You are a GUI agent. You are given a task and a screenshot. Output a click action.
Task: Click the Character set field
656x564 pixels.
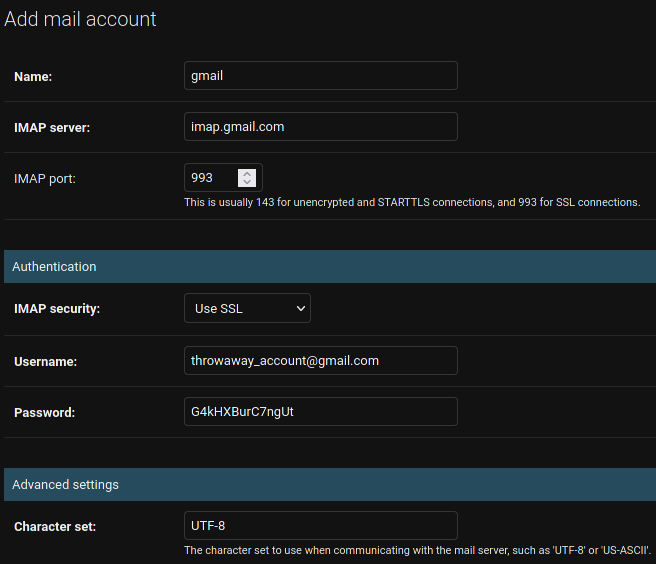click(x=320, y=526)
